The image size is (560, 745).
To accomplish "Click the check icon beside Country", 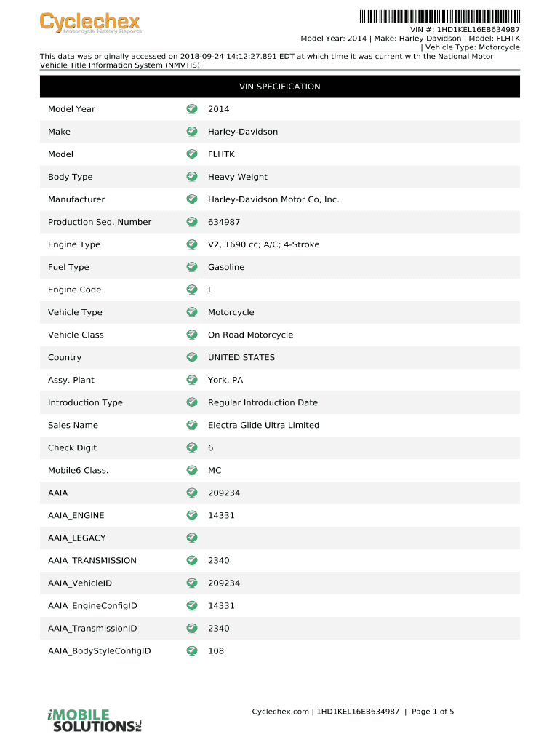I will tap(191, 357).
